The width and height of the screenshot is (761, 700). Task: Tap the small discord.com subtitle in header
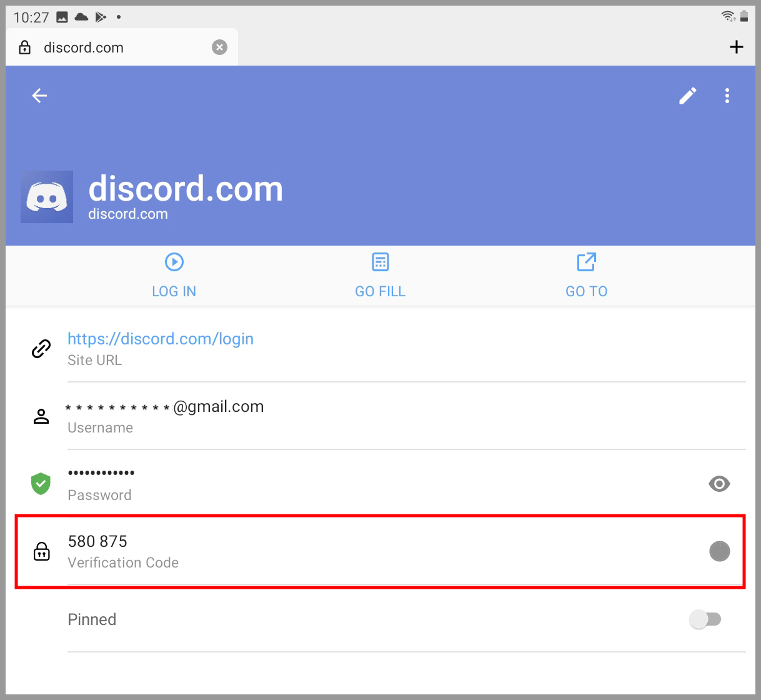pos(128,214)
